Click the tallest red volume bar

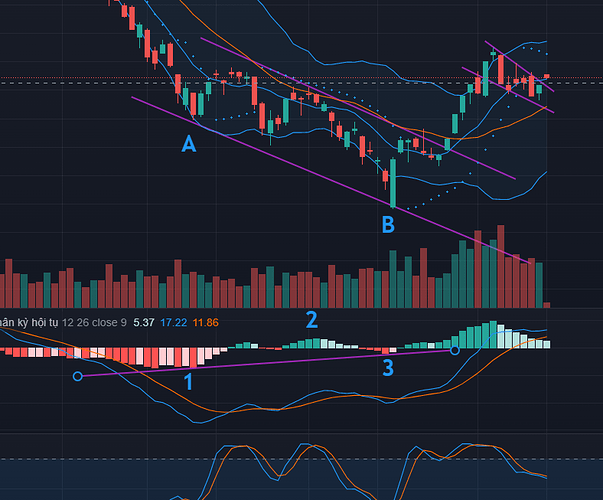(501, 266)
